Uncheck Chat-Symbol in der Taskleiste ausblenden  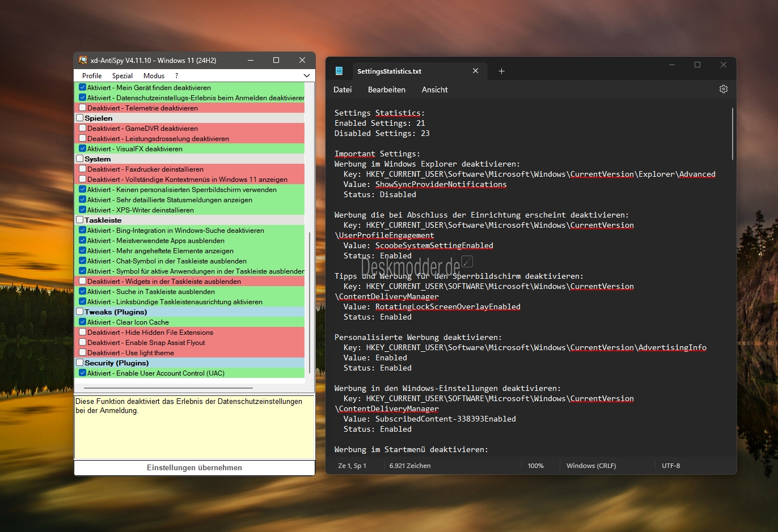82,261
